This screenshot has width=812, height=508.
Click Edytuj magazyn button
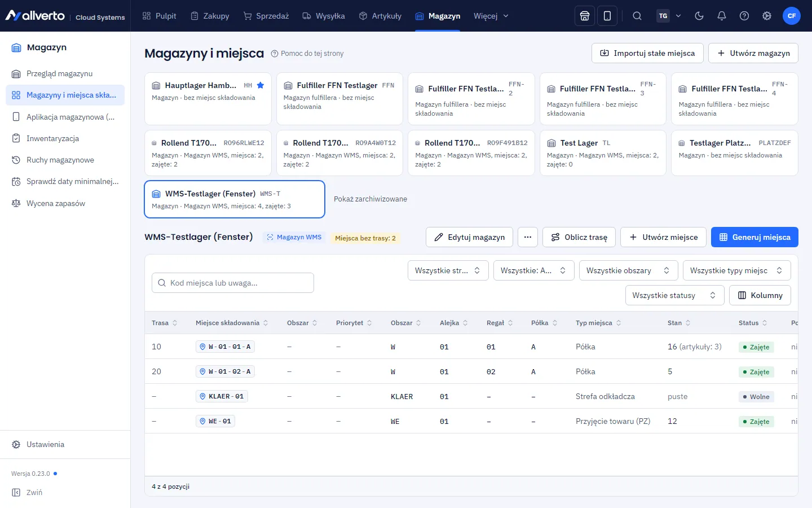469,237
